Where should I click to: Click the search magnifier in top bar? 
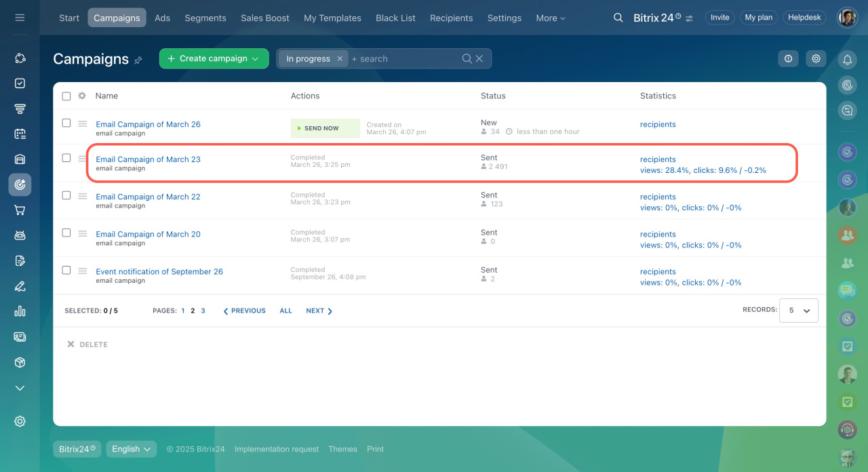coord(618,18)
